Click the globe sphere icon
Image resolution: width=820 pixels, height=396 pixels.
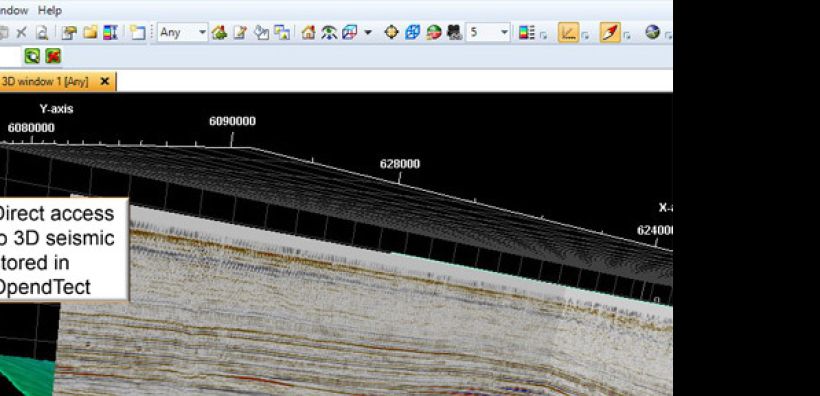[652, 32]
